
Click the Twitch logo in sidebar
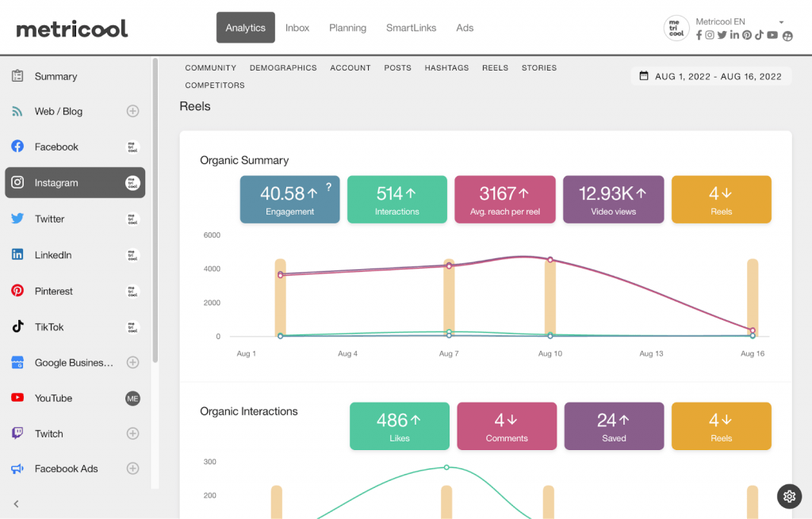[x=17, y=433]
